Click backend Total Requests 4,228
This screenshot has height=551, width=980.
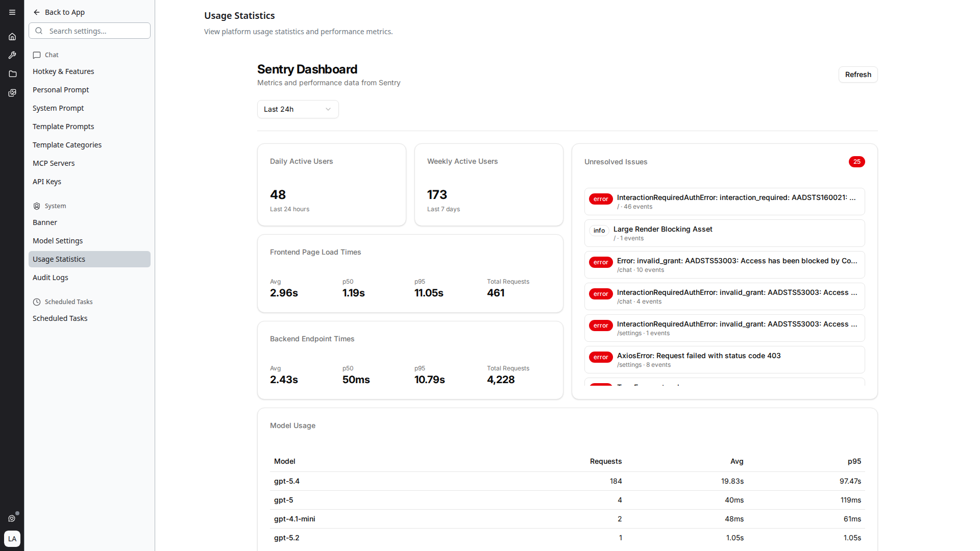pyautogui.click(x=501, y=380)
